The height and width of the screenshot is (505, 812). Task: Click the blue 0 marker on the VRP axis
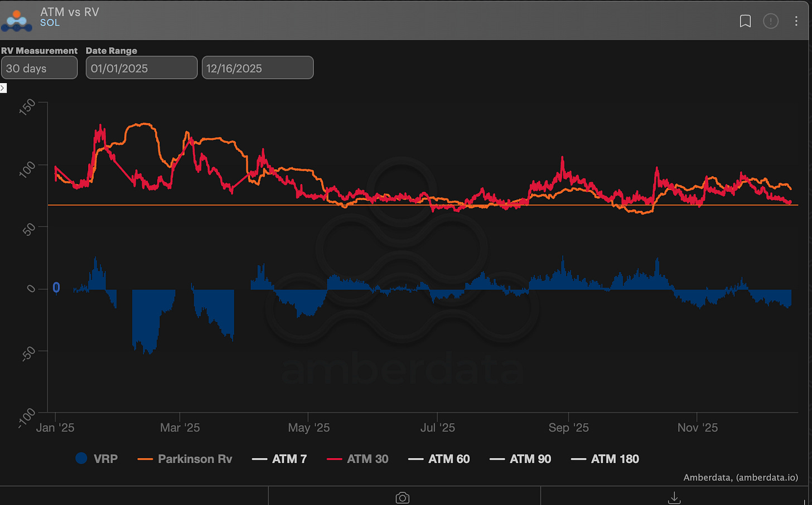56,288
